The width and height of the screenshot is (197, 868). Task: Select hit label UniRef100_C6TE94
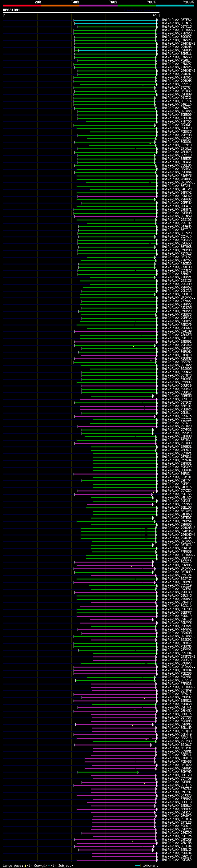[177, 846]
